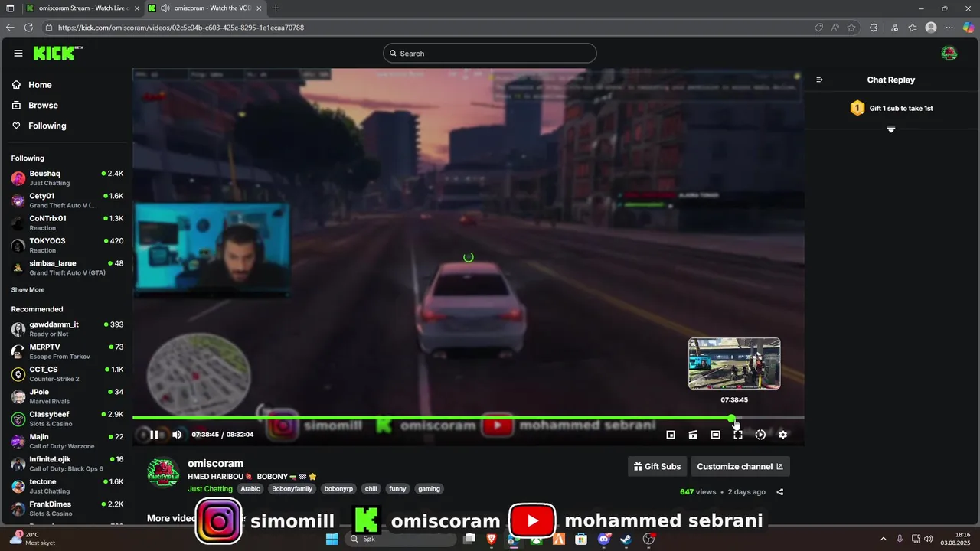Open the hamburger menu beside Kick logo
Screen dimensions: 980x551
(x=18, y=53)
